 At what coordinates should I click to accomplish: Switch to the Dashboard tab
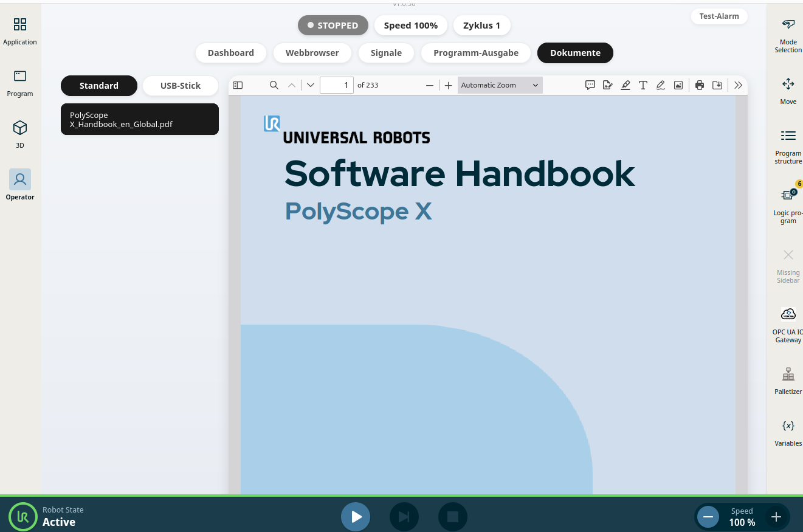(x=231, y=53)
